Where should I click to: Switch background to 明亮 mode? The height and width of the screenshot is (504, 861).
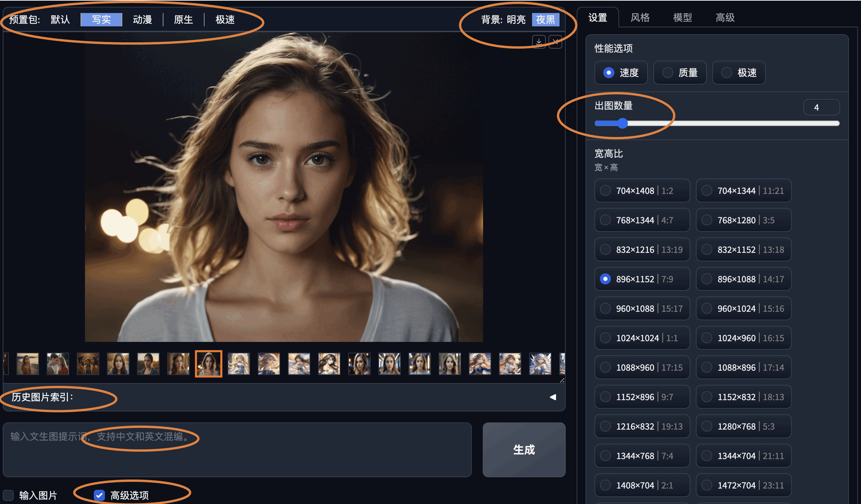517,20
